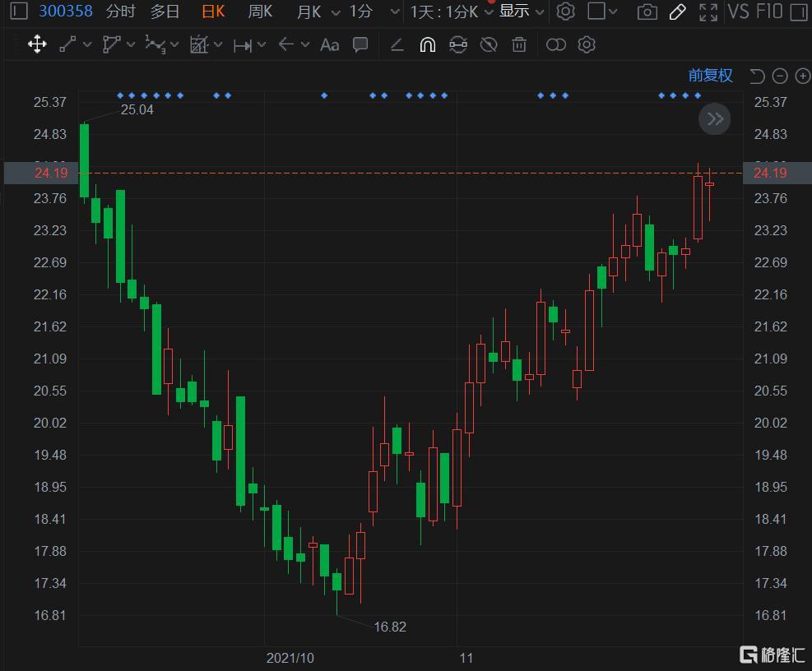The height and width of the screenshot is (671, 812).
Task: Select the arrow marker tool
Action: [285, 44]
